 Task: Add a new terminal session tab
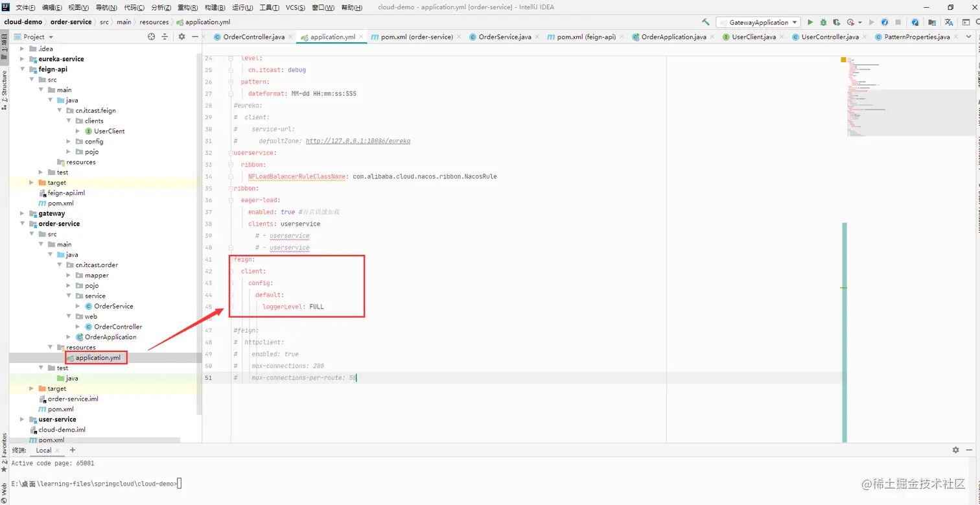pos(73,450)
